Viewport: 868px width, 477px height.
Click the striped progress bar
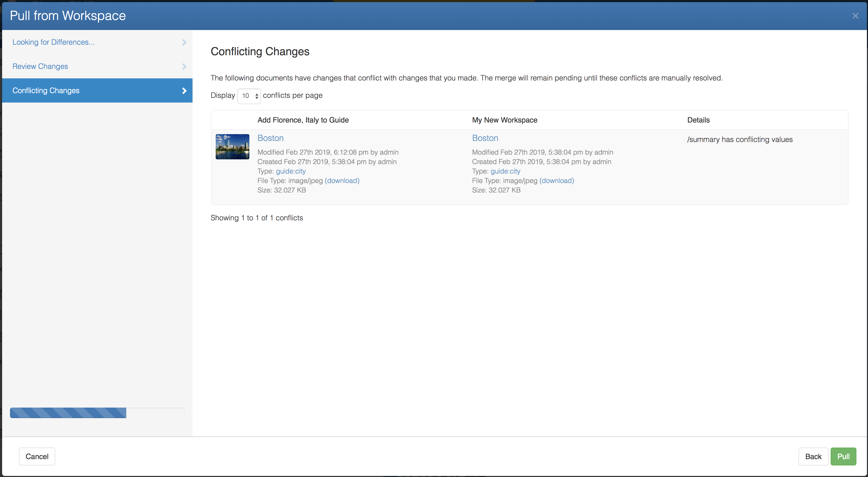click(68, 413)
